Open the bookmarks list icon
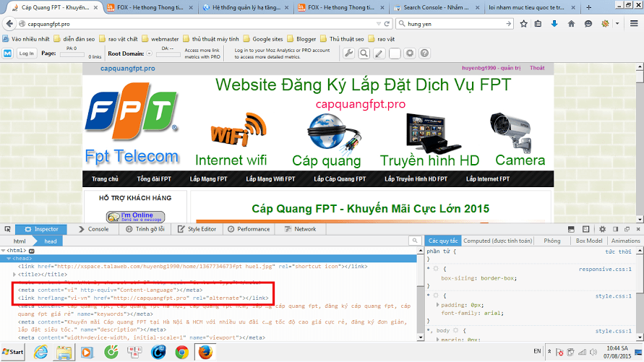 (x=538, y=24)
